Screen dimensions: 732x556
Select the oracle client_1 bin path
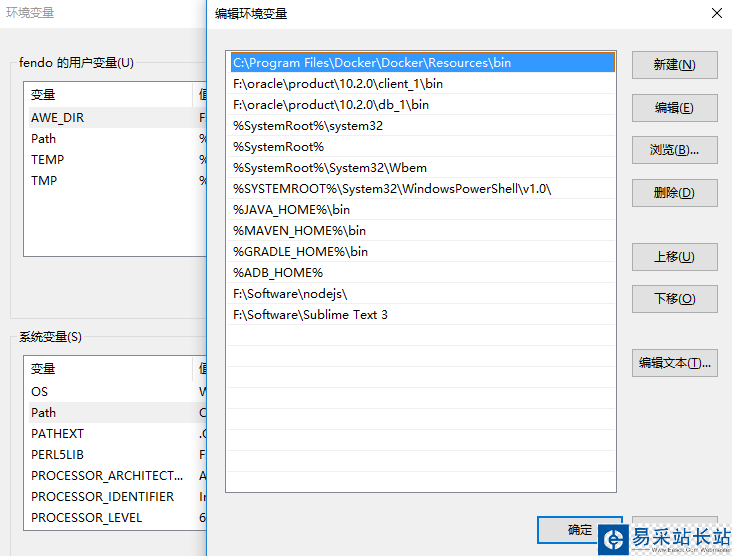click(x=422, y=84)
